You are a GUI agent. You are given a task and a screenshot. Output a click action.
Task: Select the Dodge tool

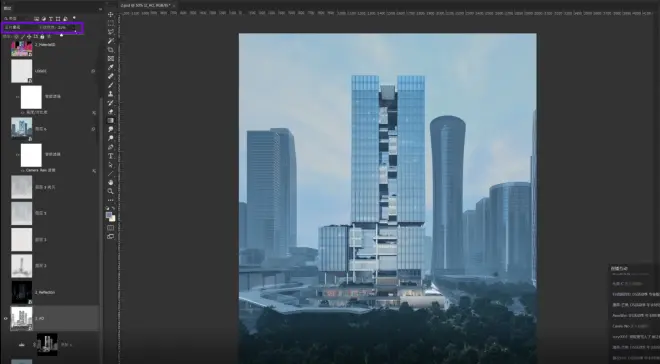point(111,138)
